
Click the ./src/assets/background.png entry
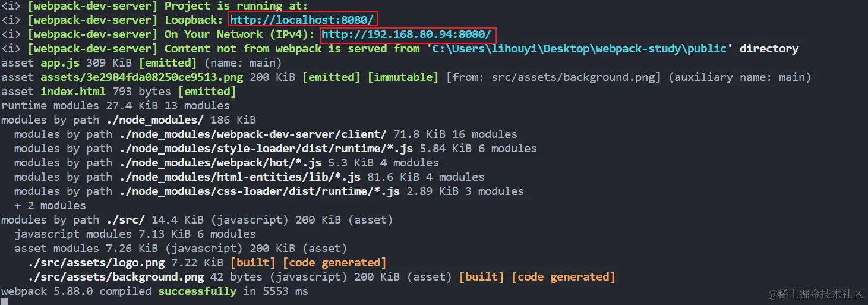(116, 277)
